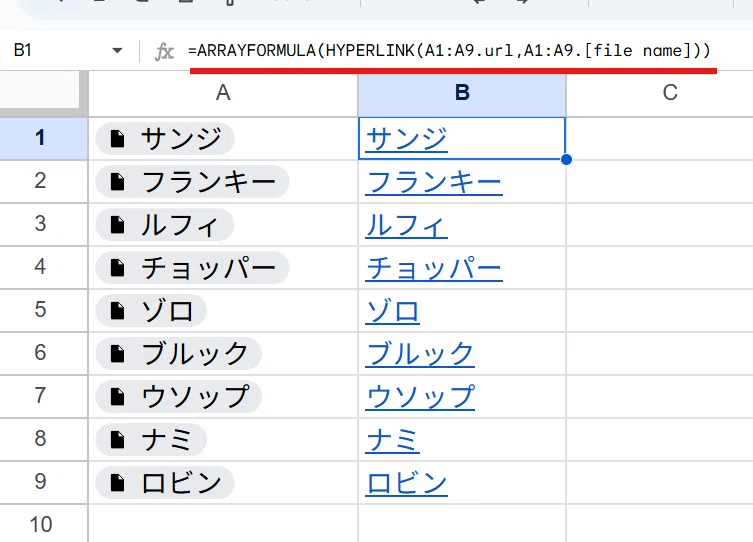Viewport: 753px width, 542px height.
Task: Open the Name box dropdown arrow
Action: (x=117, y=50)
